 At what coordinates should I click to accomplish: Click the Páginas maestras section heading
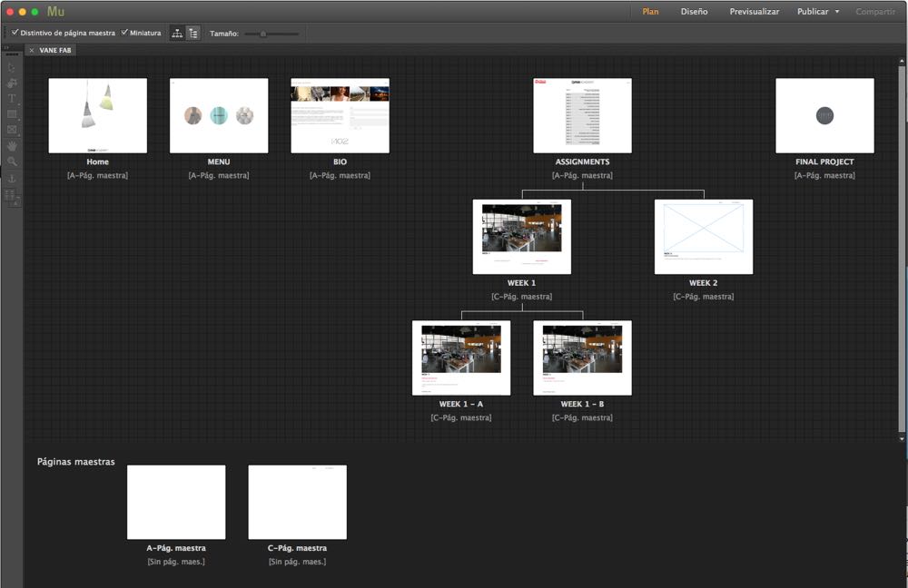tap(76, 462)
